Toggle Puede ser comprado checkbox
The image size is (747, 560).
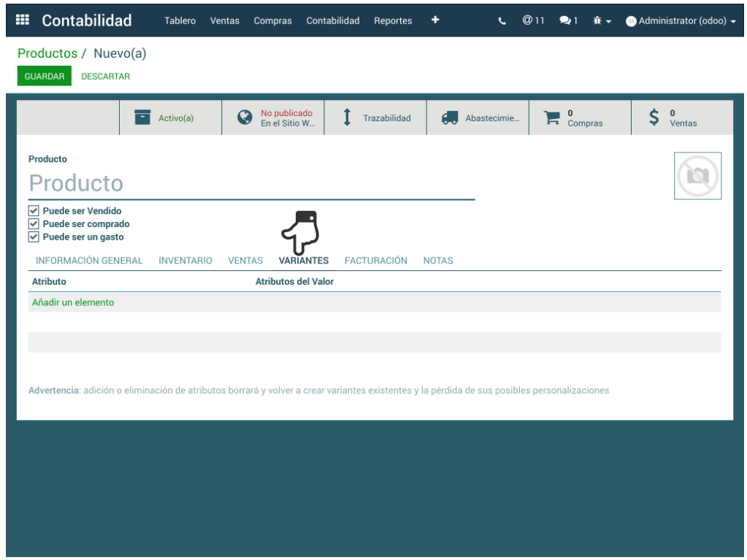(34, 224)
